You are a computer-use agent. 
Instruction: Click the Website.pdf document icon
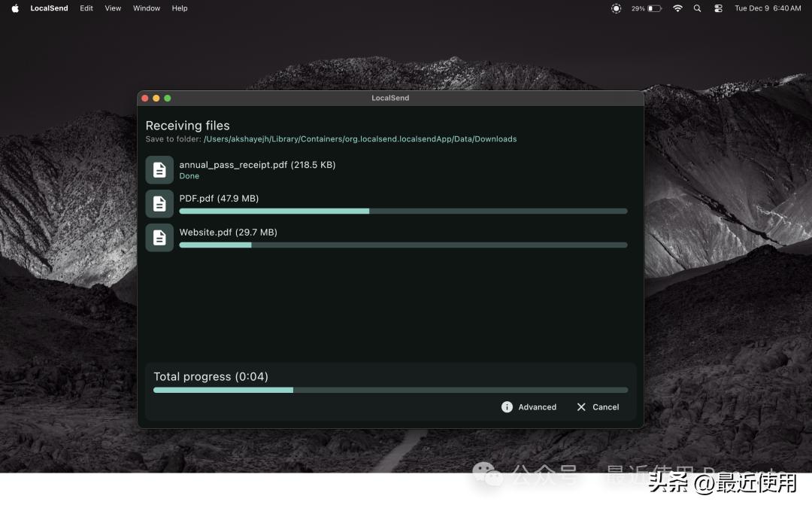(x=159, y=238)
